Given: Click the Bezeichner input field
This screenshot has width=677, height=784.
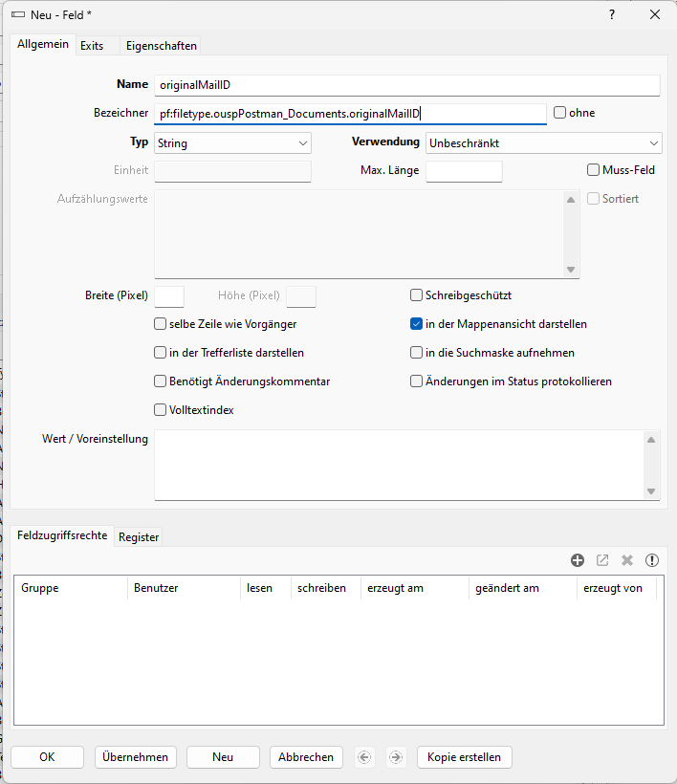Looking at the screenshot, I should coord(350,114).
